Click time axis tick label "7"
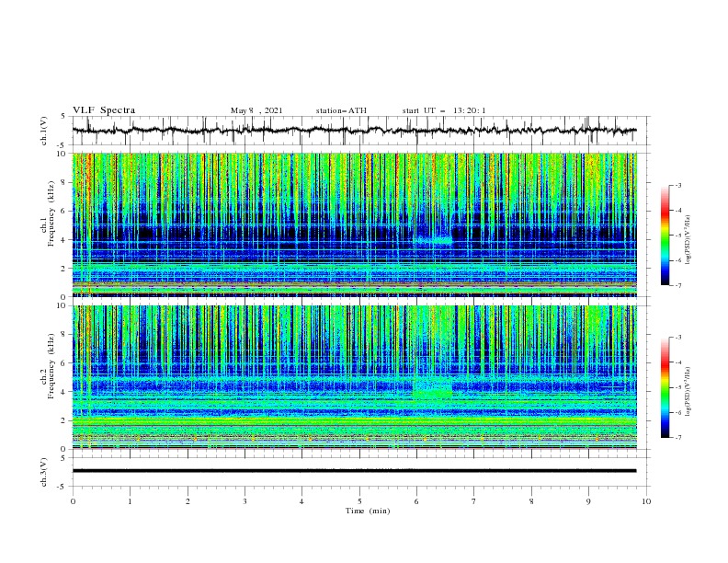 click(473, 501)
